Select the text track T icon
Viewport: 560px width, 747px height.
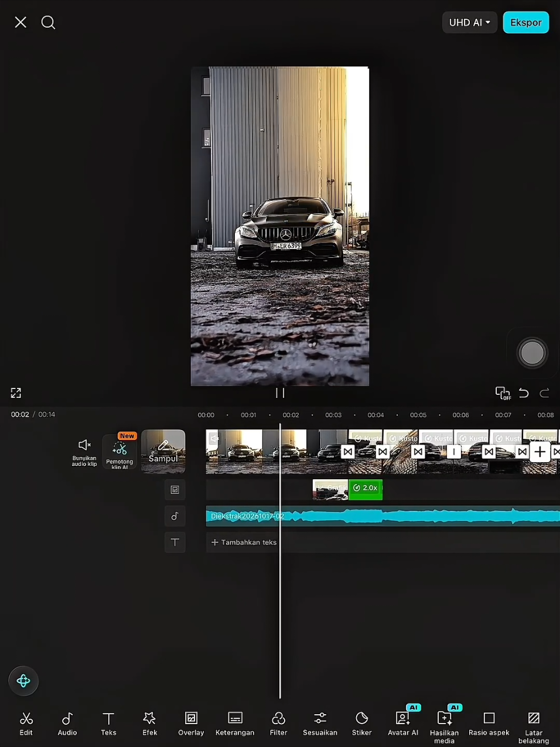pos(175,543)
